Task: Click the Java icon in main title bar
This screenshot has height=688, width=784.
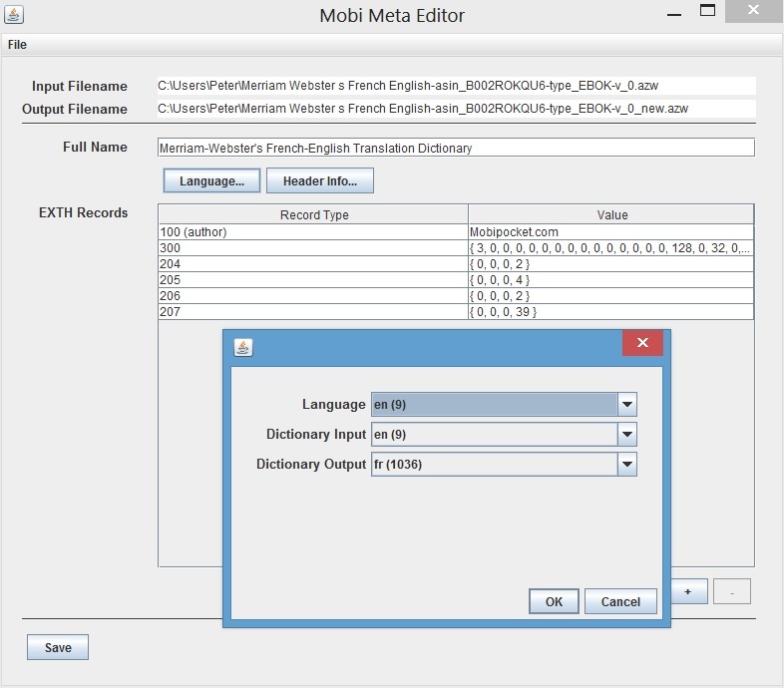Action: click(x=14, y=15)
